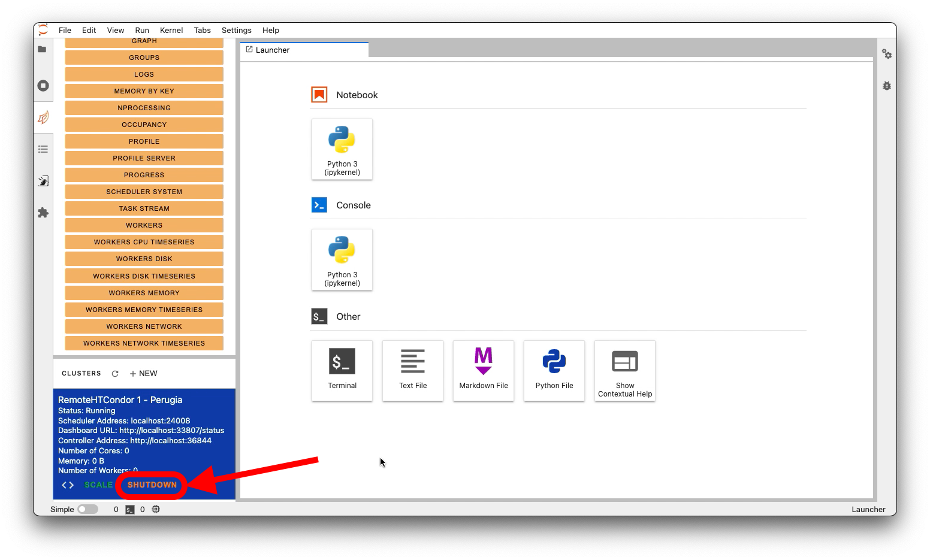Image resolution: width=930 pixels, height=560 pixels.
Task: Open the GROUPS dashboard
Action: (144, 57)
